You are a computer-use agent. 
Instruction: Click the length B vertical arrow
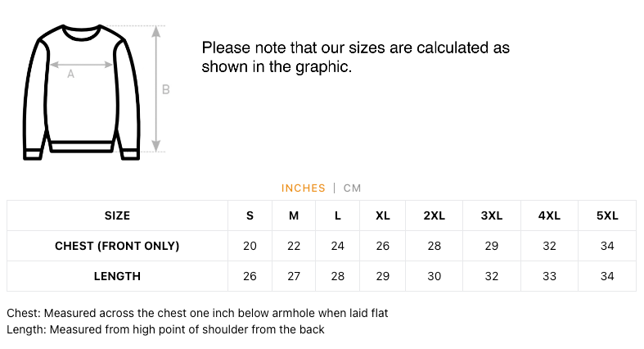[157, 88]
